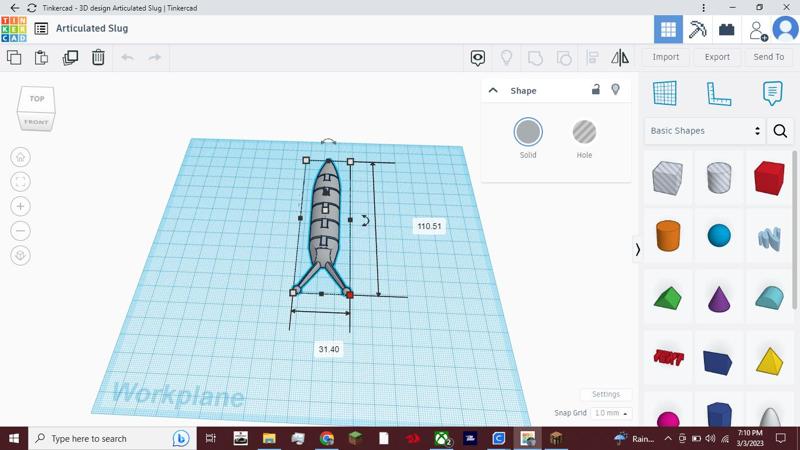
Task: Click the Import button
Action: (x=666, y=57)
